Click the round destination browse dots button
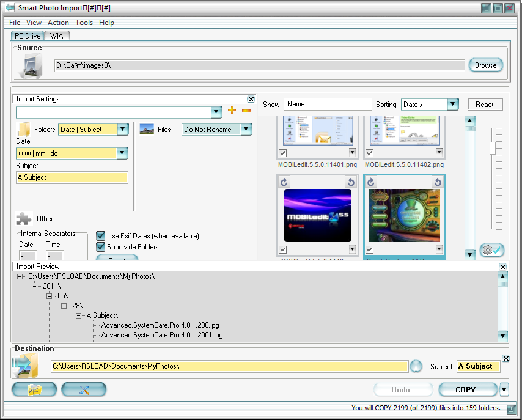This screenshot has width=522, height=420. 416,366
